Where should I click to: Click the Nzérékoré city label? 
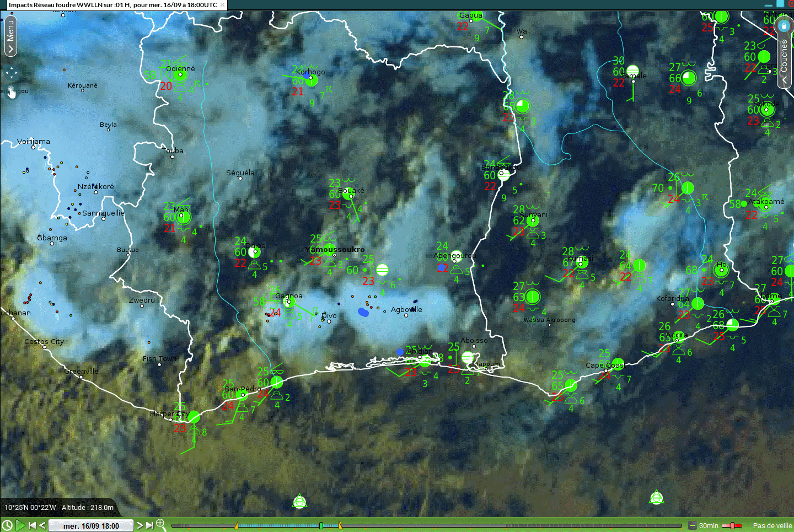click(x=95, y=187)
